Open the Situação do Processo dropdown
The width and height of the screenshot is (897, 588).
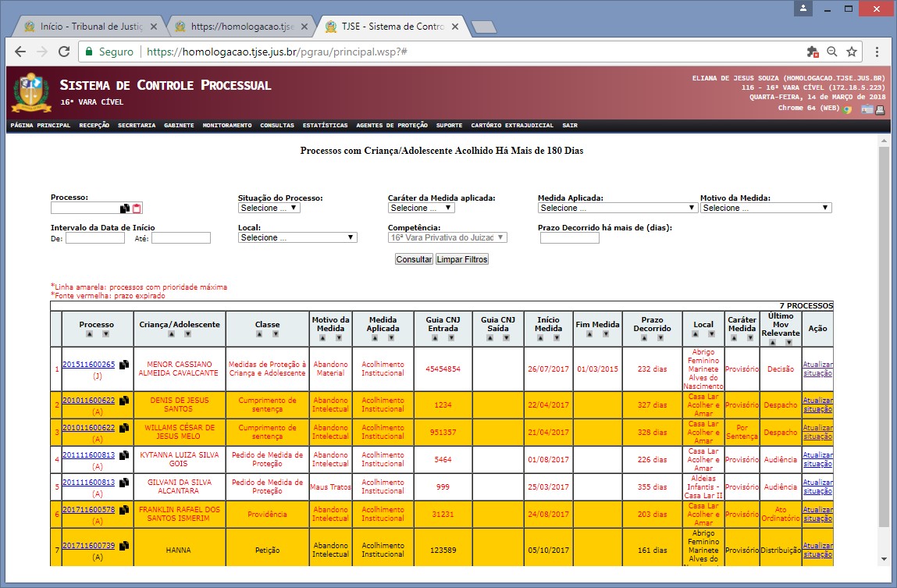(x=269, y=208)
